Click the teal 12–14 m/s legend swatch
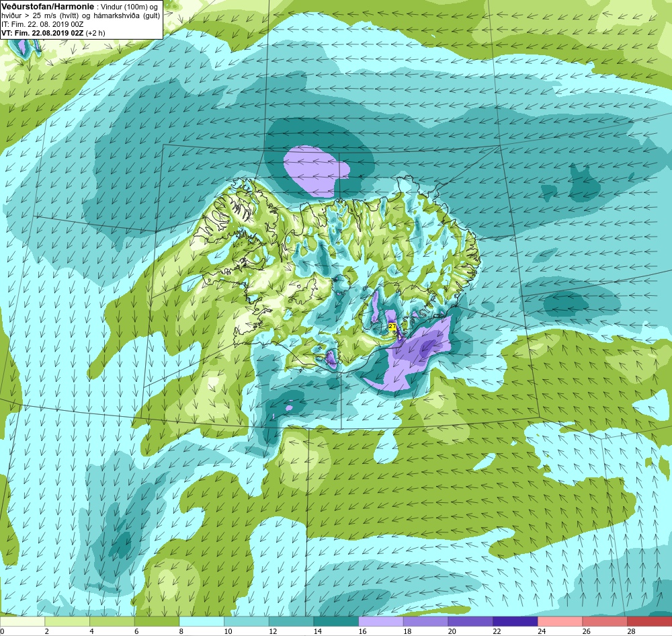 click(291, 621)
